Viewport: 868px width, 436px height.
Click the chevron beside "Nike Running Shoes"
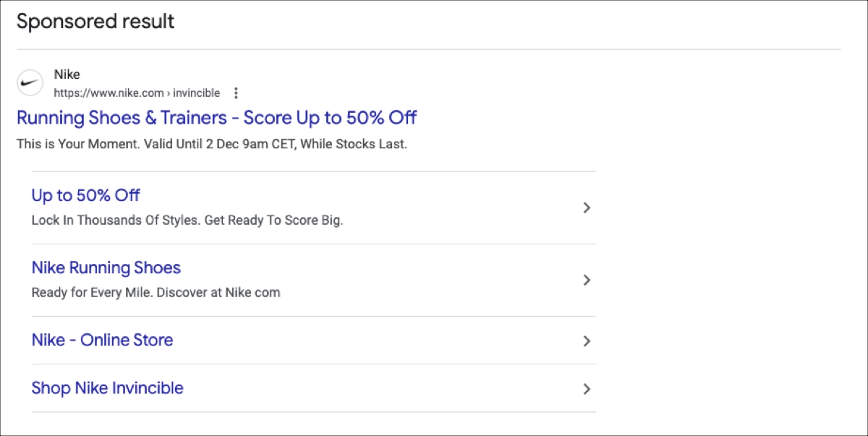pos(587,280)
